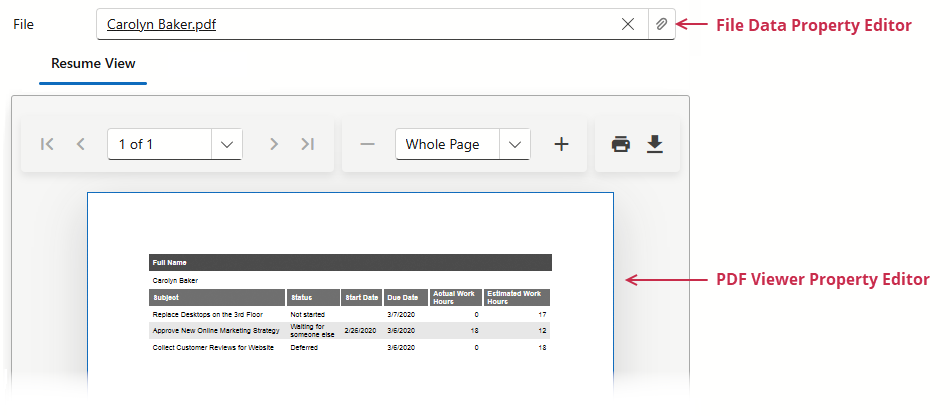Open the Carolyn Baker.pdf link
This screenshot has width=950, height=416.
tap(161, 24)
